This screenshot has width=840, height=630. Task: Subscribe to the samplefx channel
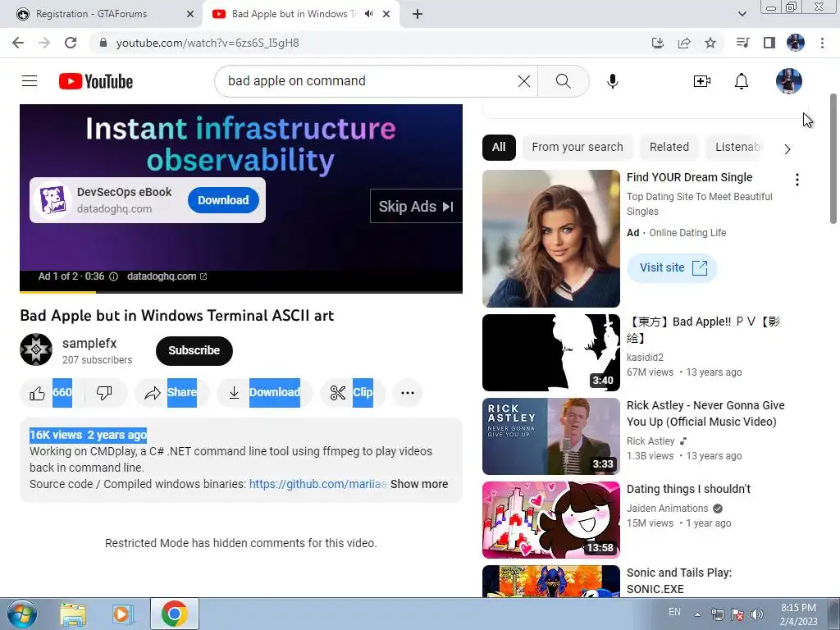pos(194,351)
